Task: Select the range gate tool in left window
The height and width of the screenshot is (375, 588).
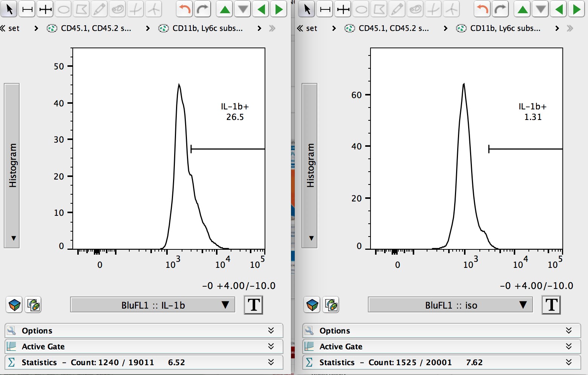Action: point(27,9)
